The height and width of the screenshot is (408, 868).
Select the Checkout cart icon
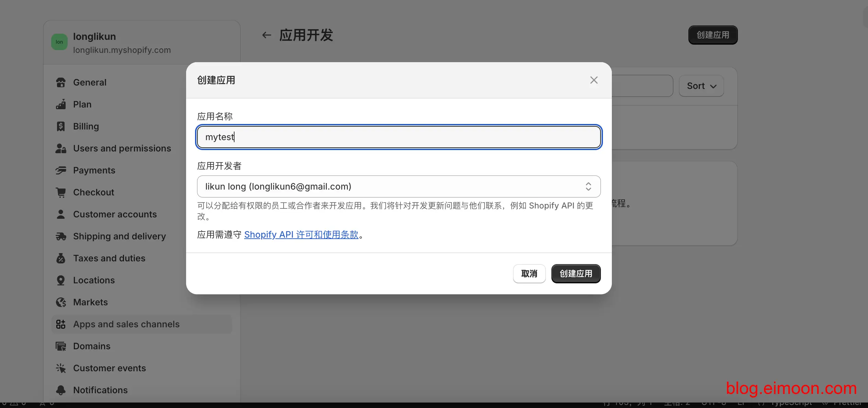point(60,192)
